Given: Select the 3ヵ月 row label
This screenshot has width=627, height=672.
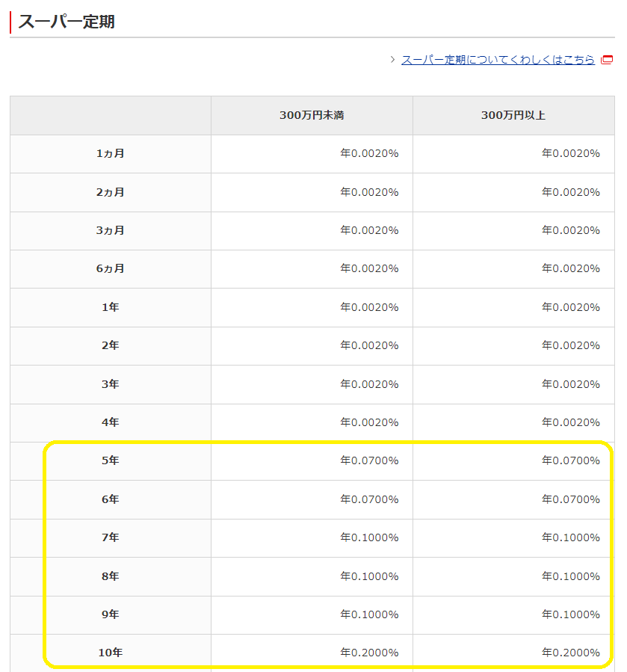Looking at the screenshot, I should click(110, 230).
